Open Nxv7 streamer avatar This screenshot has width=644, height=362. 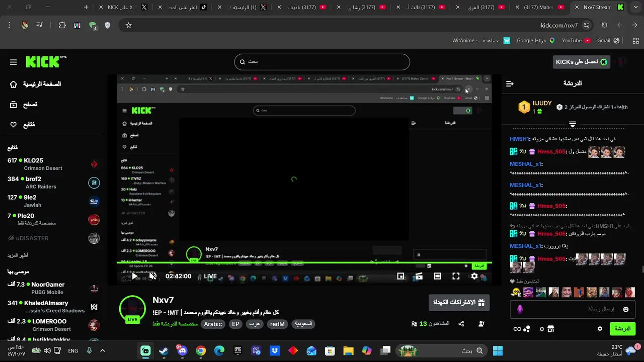click(x=132, y=309)
